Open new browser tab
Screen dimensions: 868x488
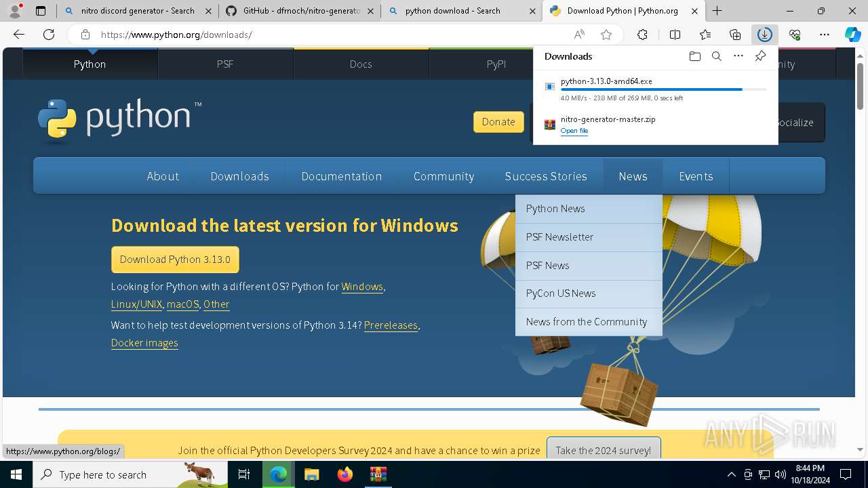[717, 11]
